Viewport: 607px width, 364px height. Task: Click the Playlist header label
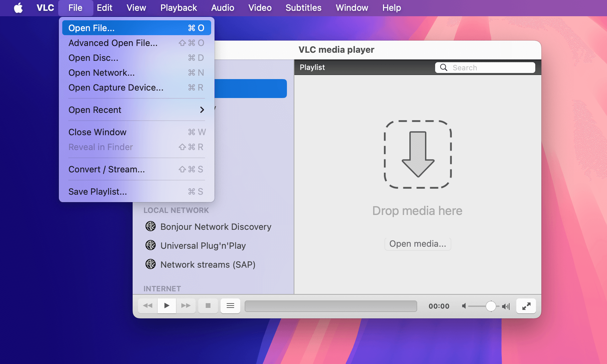tap(312, 67)
